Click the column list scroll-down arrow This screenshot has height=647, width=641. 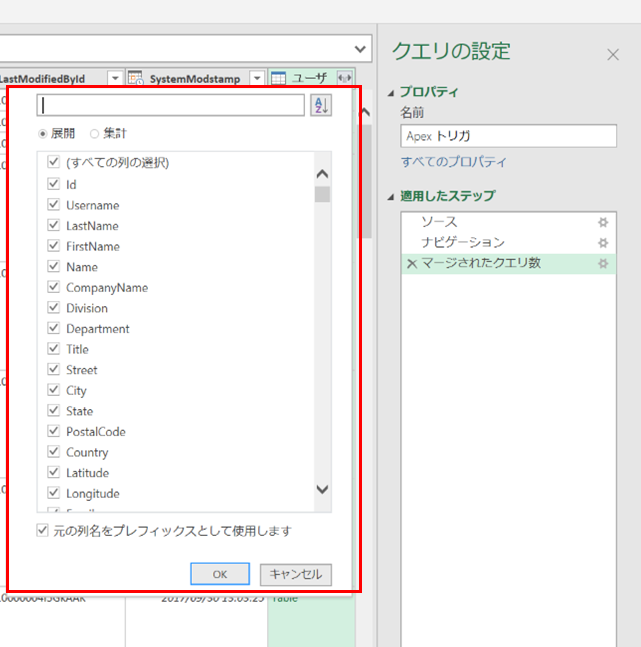[x=322, y=489]
